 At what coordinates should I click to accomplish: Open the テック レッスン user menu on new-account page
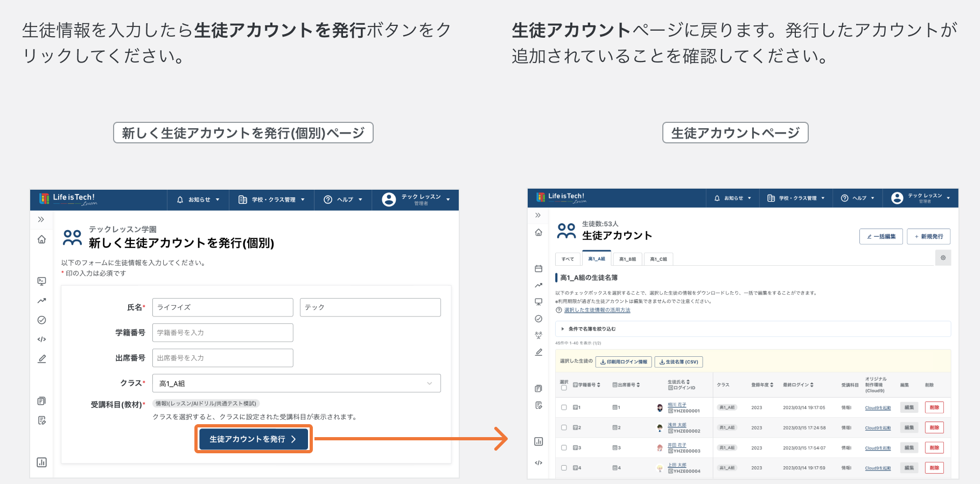pyautogui.click(x=416, y=199)
